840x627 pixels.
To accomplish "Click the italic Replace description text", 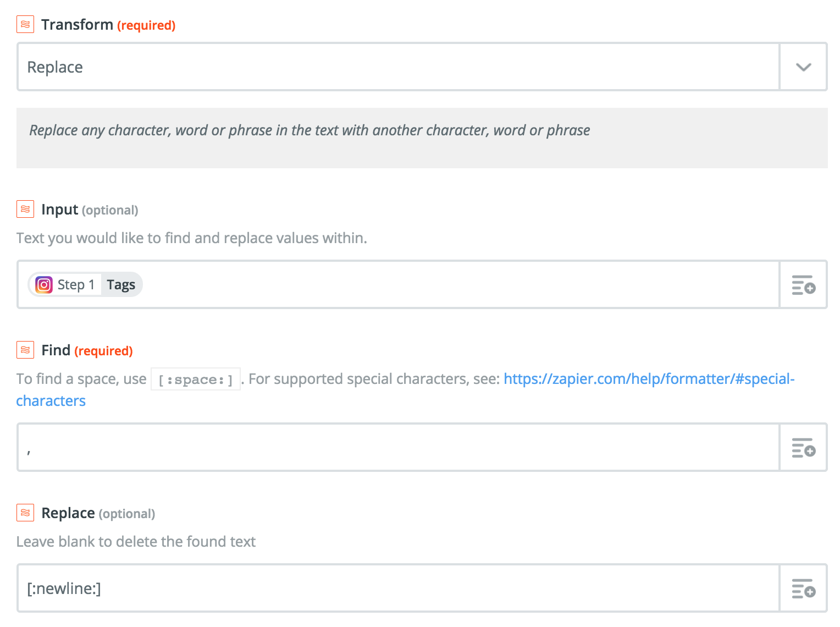I will 310,130.
